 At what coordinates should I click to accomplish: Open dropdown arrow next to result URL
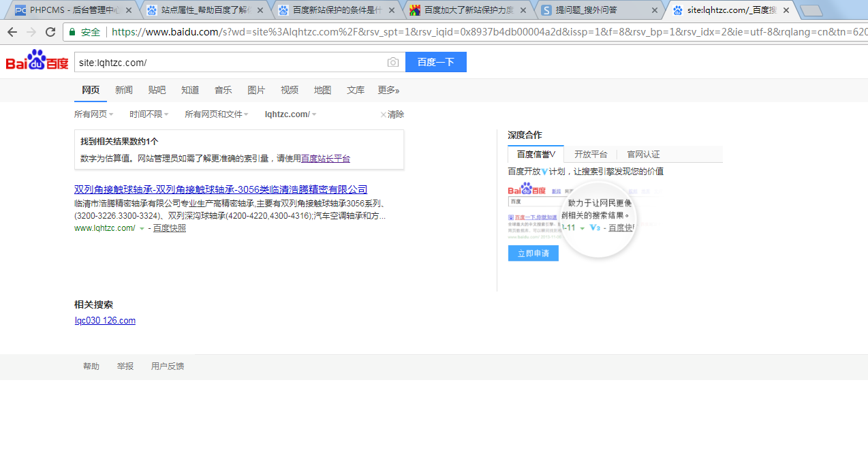[142, 229]
